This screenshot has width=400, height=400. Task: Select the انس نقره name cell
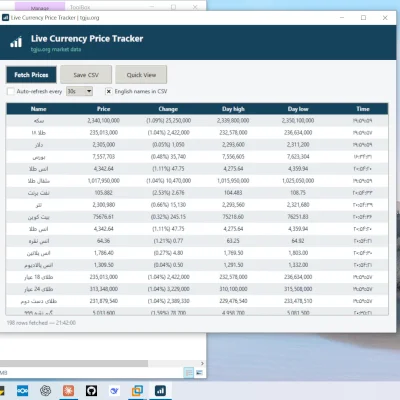coord(39,241)
